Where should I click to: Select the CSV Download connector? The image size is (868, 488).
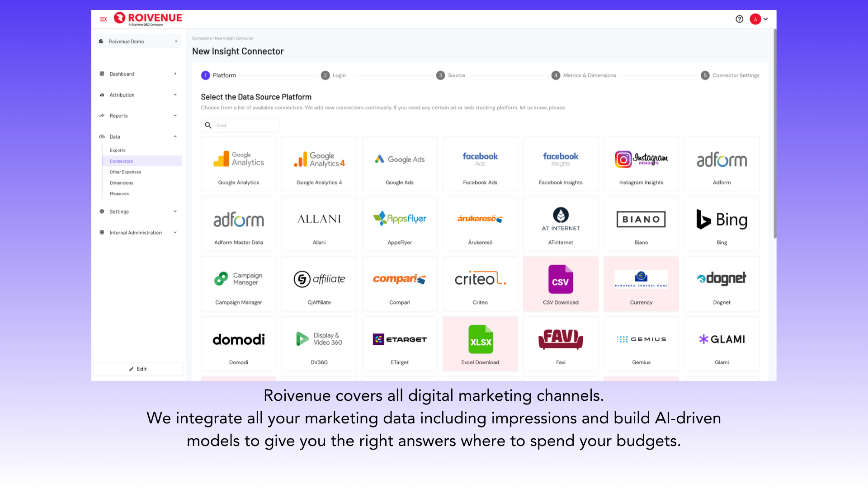pos(560,284)
